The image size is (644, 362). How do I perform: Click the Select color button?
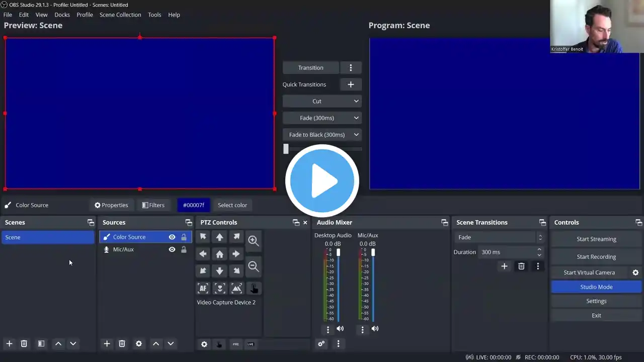tap(232, 205)
